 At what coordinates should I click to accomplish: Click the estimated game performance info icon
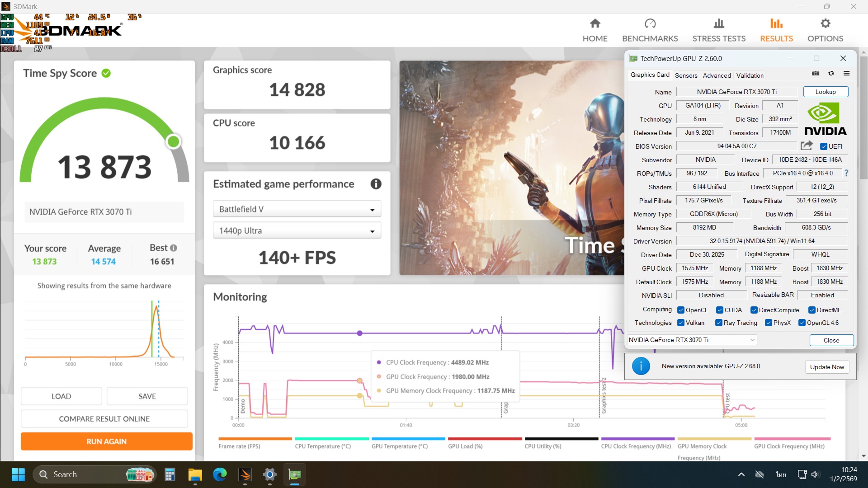376,184
